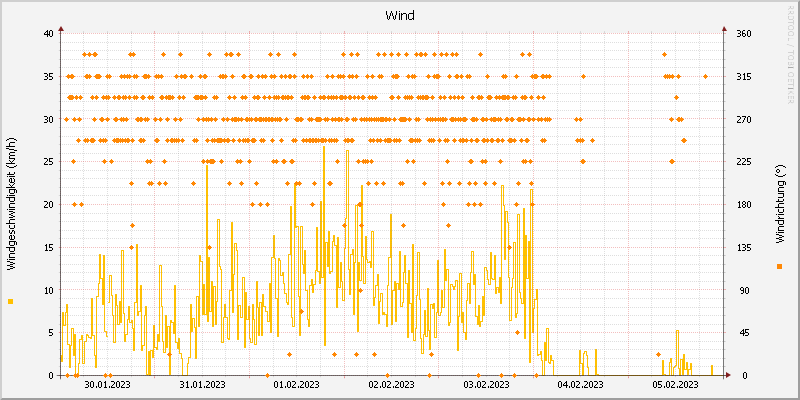Click the right axis value 270
The image size is (800, 400).
click(744, 119)
